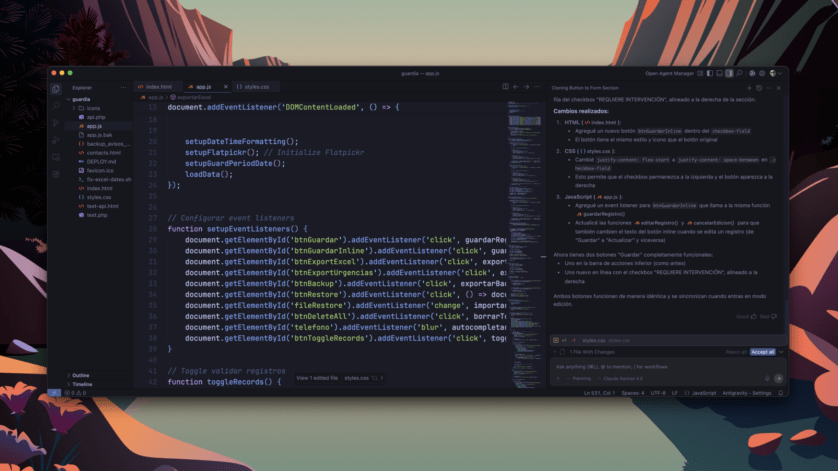Open api.php in explorer
Screen dimensions: 838x471
[x=96, y=117]
